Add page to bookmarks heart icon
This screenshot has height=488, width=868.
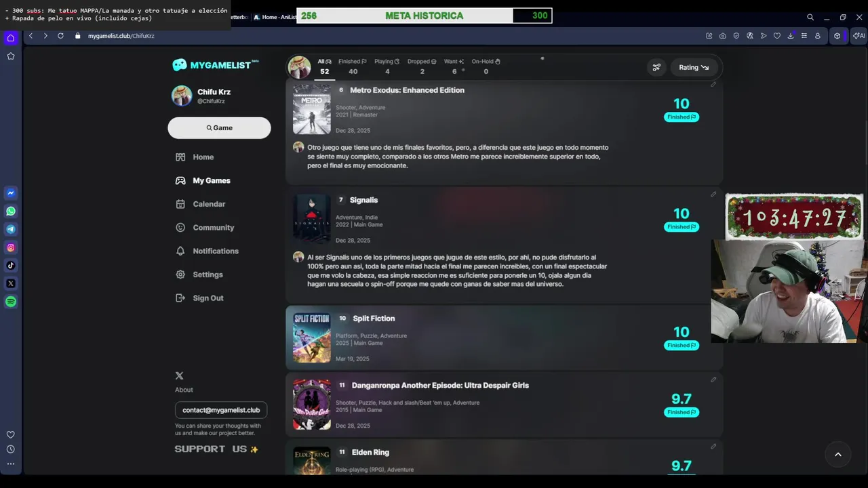coord(777,36)
